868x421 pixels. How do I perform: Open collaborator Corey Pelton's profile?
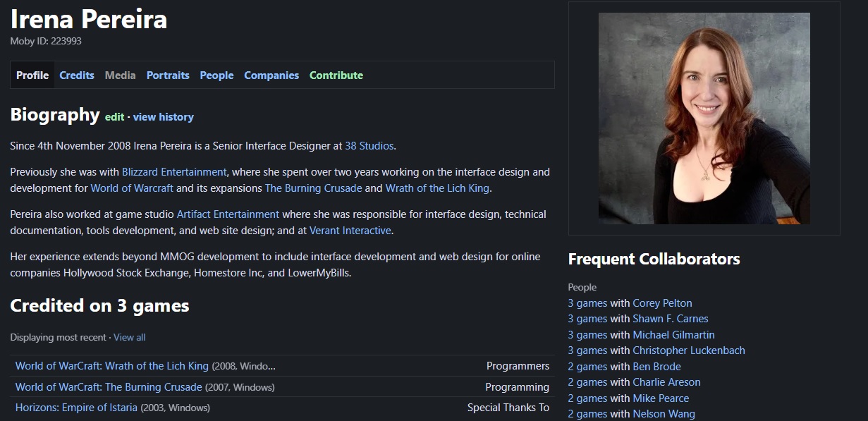[x=662, y=303]
